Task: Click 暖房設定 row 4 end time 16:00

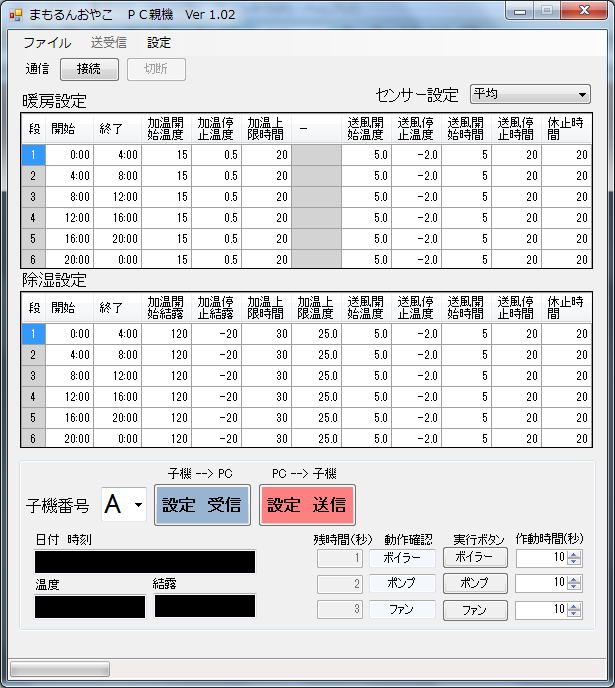Action: (117, 218)
